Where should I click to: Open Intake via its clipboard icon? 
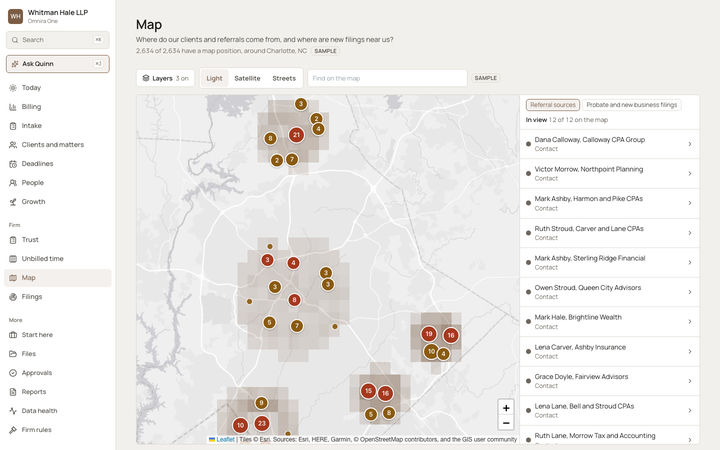13,126
